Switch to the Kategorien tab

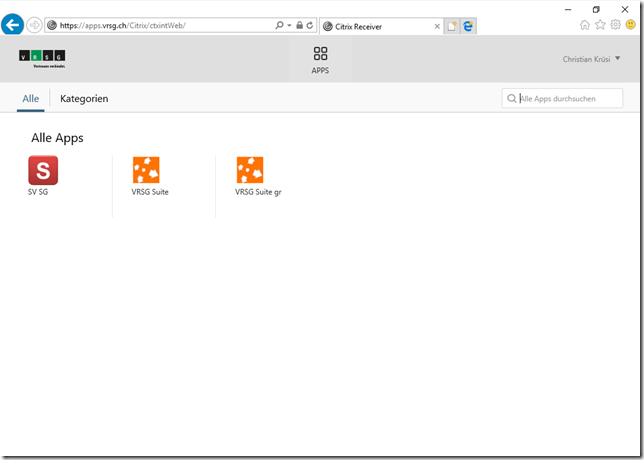coord(84,99)
